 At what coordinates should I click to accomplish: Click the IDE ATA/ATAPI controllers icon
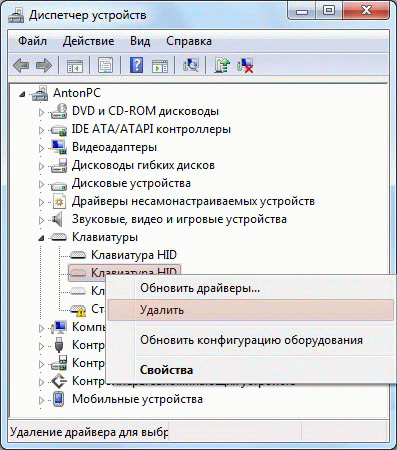click(x=59, y=130)
